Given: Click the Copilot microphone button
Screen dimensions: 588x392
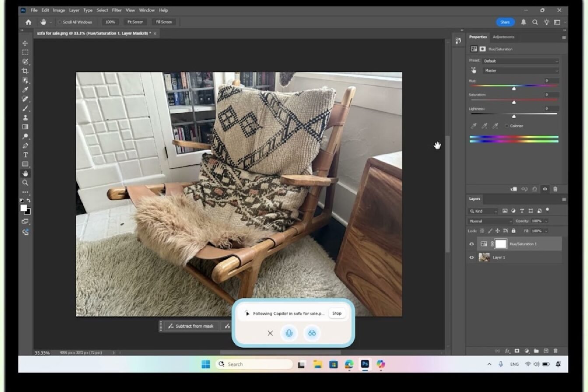Looking at the screenshot, I should coord(289,333).
